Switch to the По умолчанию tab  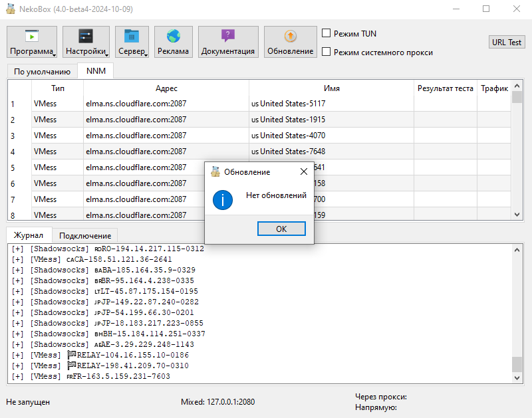click(42, 72)
